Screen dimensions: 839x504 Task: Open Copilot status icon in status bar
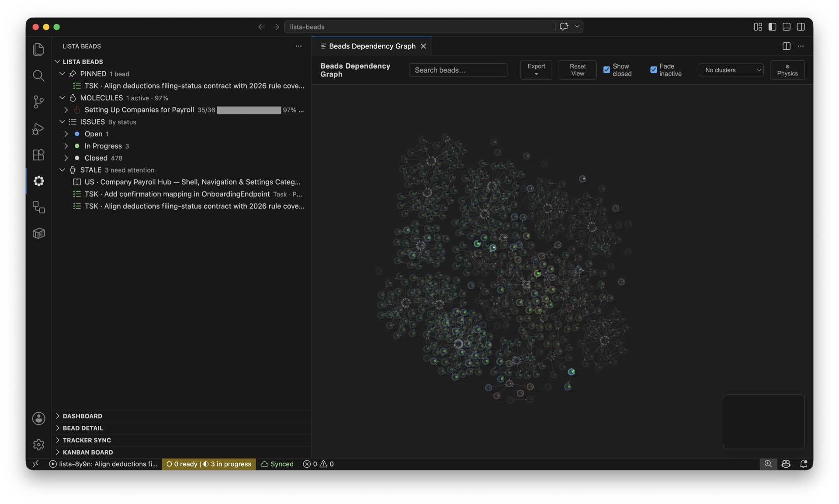tap(786, 464)
